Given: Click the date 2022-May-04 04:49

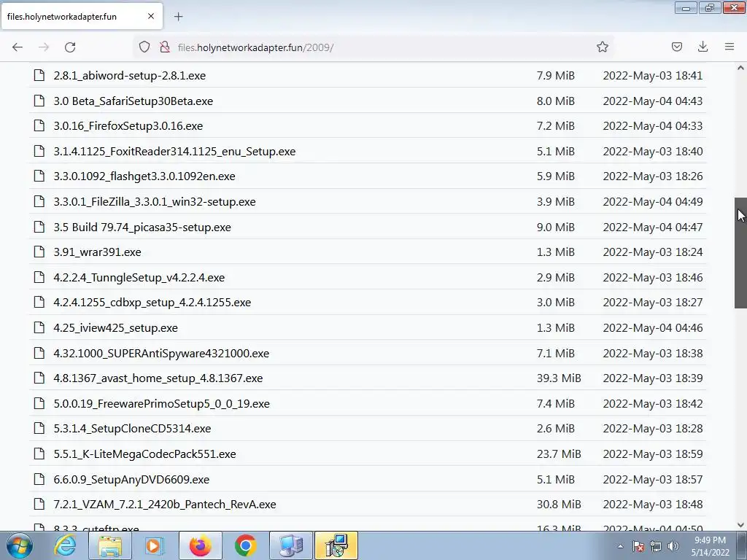Looking at the screenshot, I should [653, 202].
